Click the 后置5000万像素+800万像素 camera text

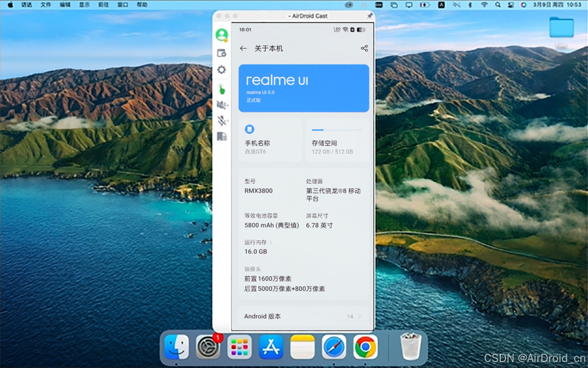click(x=285, y=289)
